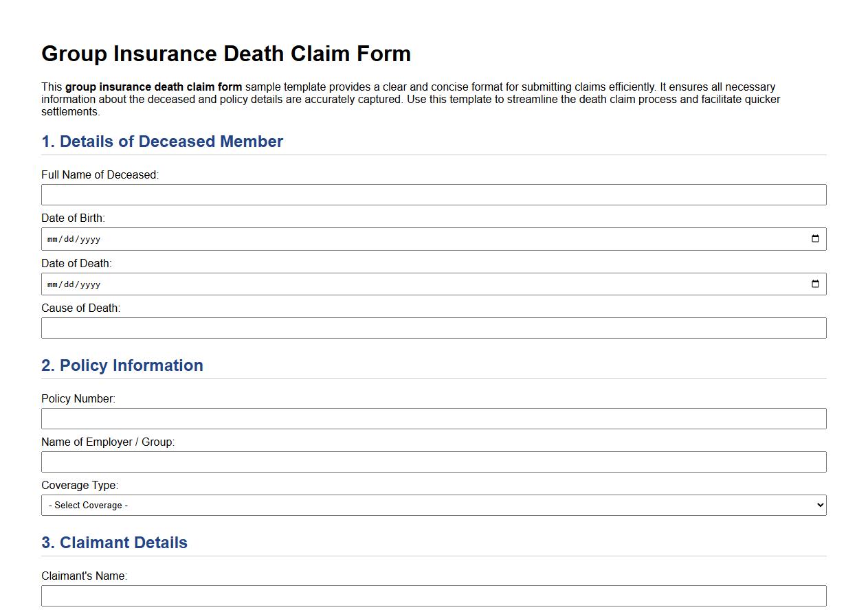This screenshot has width=868, height=612.
Task: Click the Claimant's Name input box
Action: point(433,595)
